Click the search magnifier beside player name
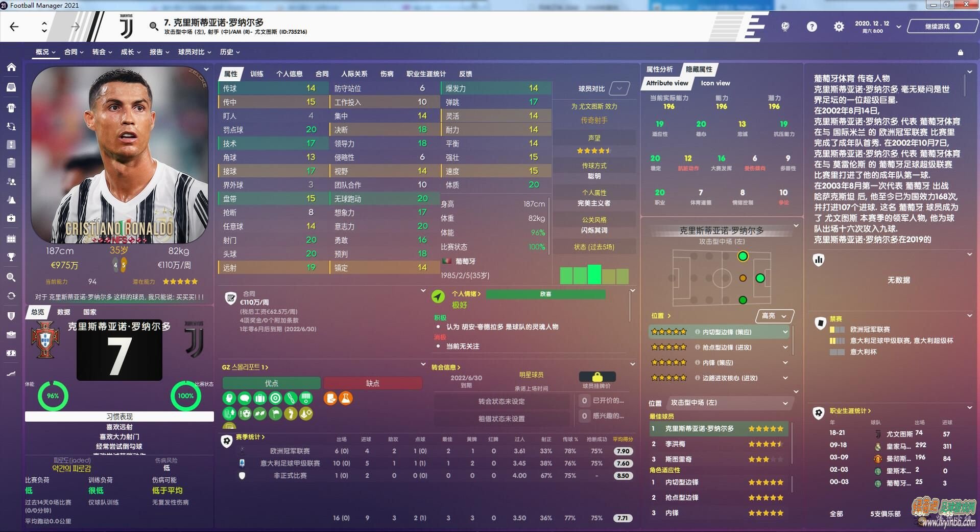This screenshot has height=532, width=980. (x=154, y=26)
